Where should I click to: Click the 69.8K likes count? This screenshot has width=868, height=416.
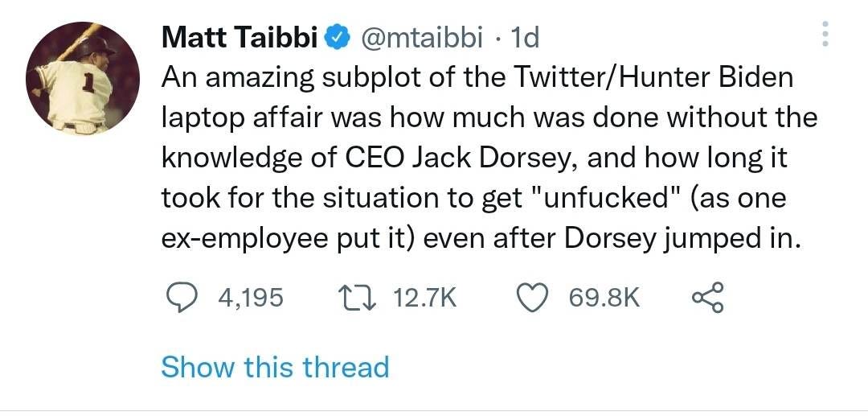[x=604, y=299]
